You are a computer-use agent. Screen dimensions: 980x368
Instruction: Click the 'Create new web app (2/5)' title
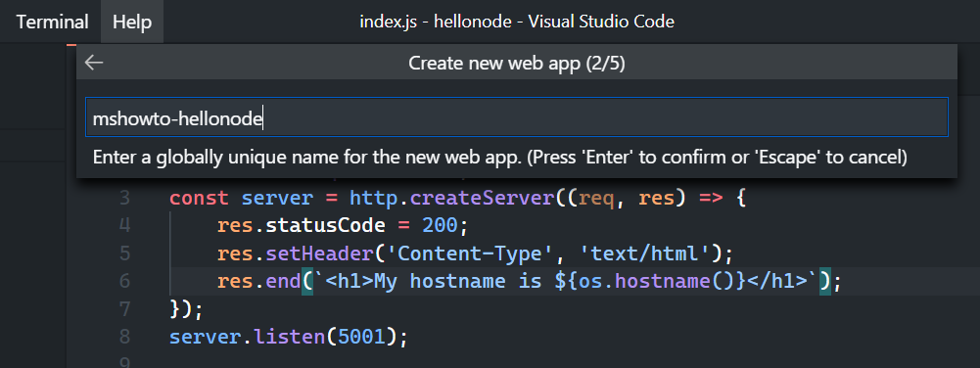coord(517,63)
